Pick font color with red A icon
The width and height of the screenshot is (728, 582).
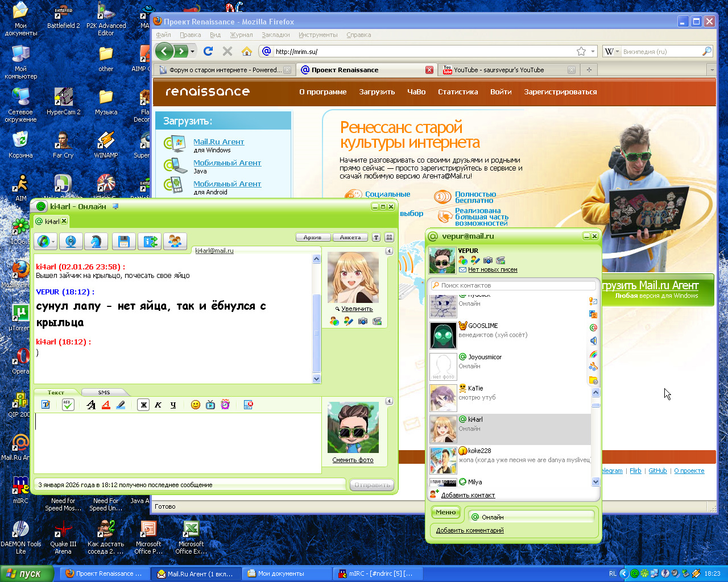(x=106, y=405)
